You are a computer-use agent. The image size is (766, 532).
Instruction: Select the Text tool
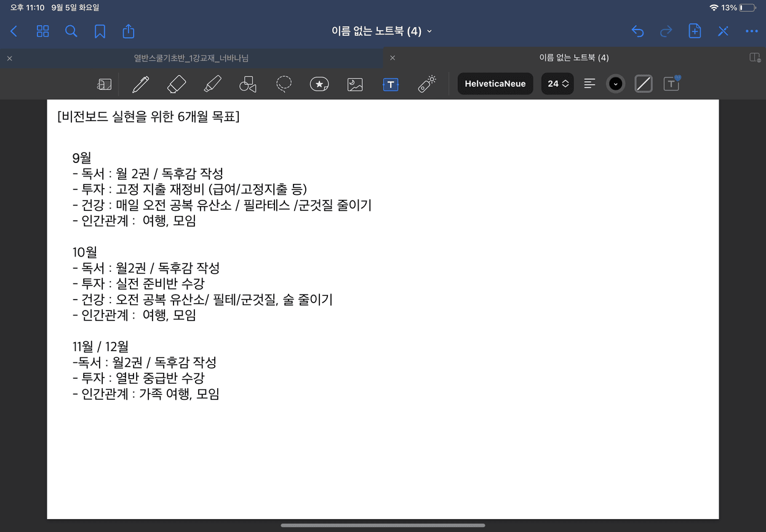tap(391, 84)
